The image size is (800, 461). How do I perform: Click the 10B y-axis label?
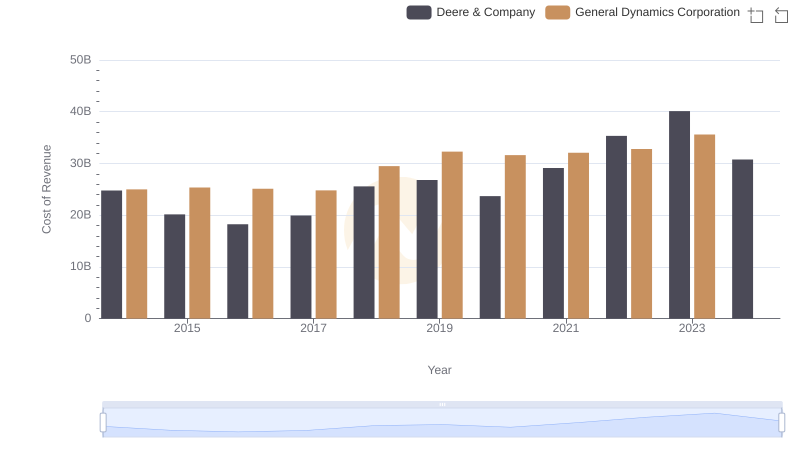81,266
